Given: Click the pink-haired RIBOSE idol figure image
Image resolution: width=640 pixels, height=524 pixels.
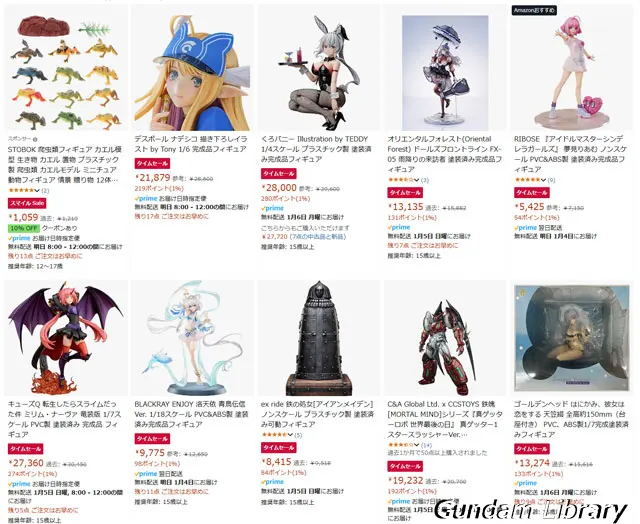Looking at the screenshot, I should (x=572, y=70).
